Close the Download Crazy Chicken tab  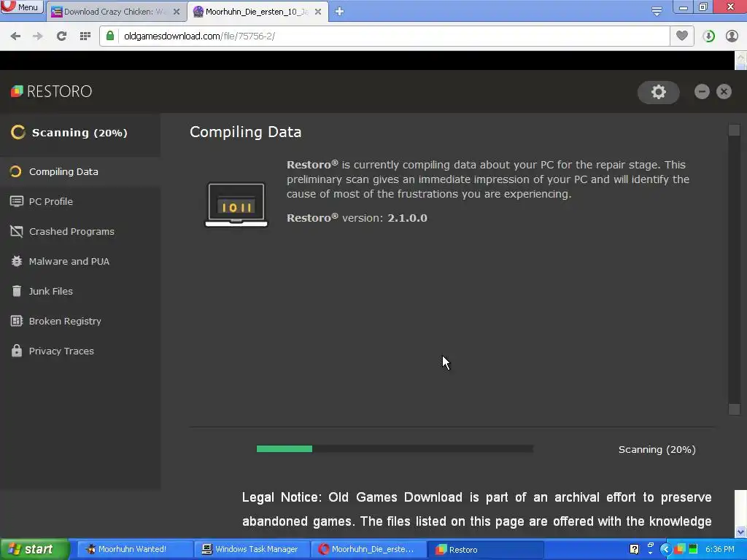tap(177, 12)
